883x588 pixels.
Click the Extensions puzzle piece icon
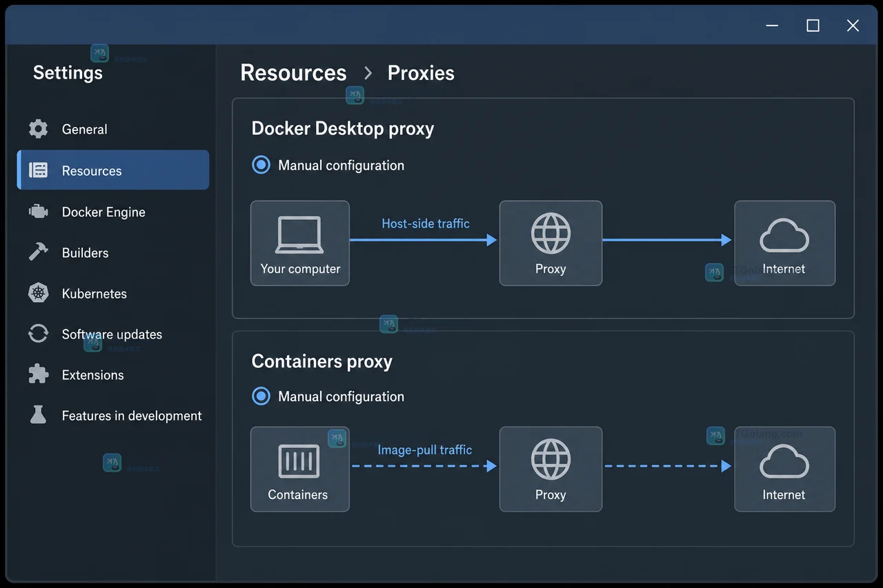click(39, 374)
